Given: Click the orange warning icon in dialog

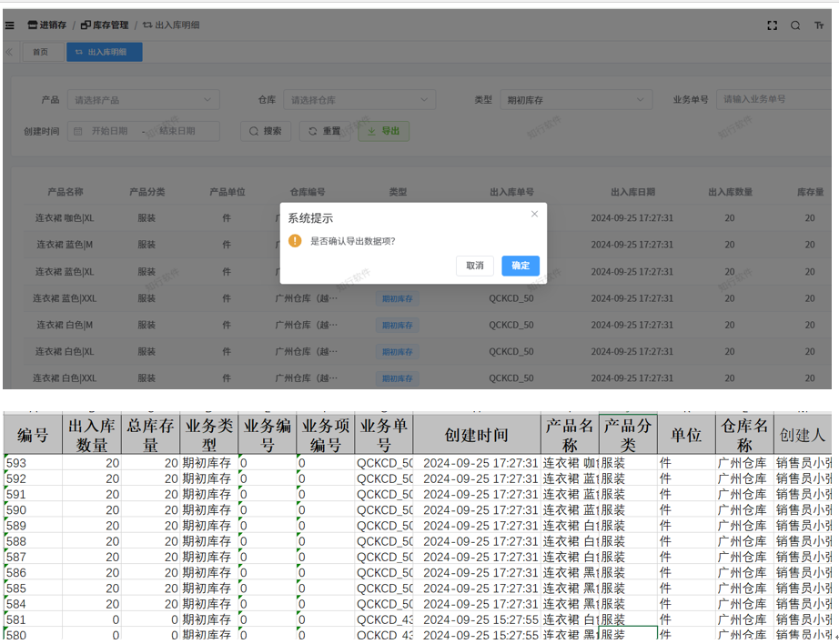Looking at the screenshot, I should pyautogui.click(x=295, y=241).
